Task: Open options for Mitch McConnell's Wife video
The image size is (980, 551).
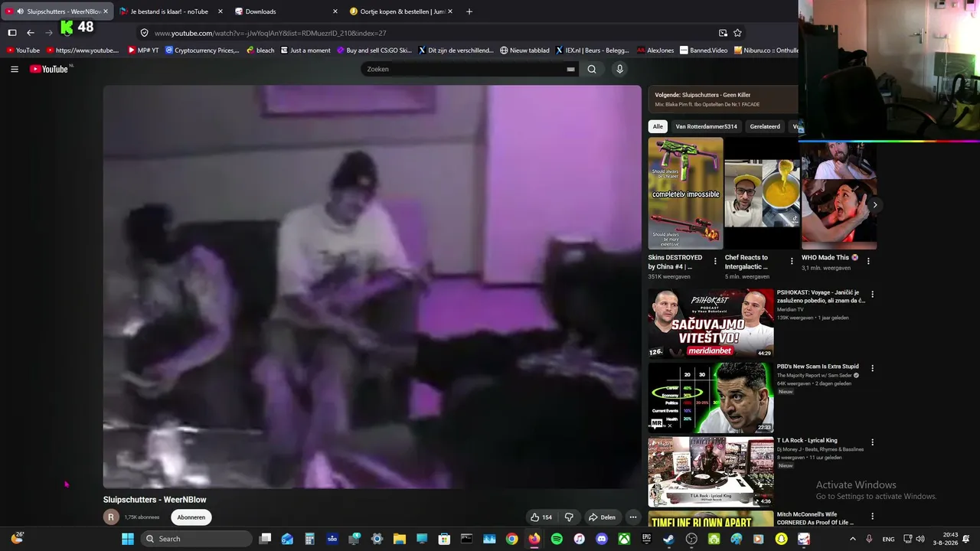Action: pos(872,517)
